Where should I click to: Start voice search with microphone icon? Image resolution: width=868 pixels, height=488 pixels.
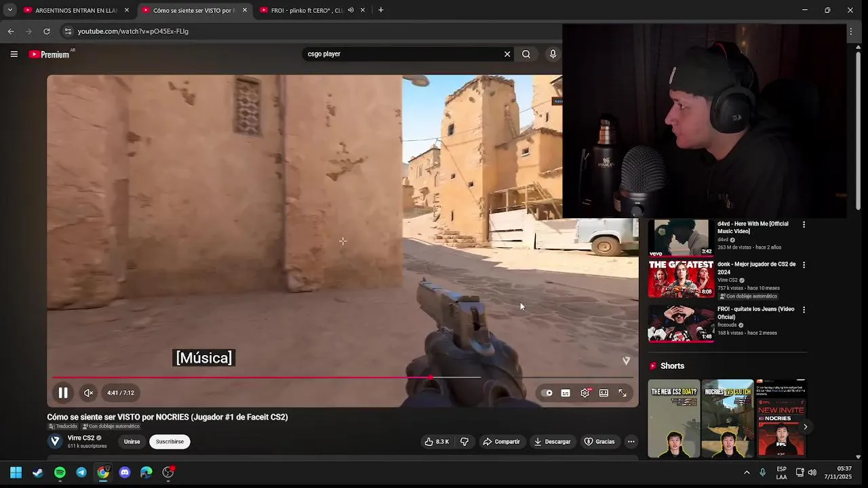(553, 54)
